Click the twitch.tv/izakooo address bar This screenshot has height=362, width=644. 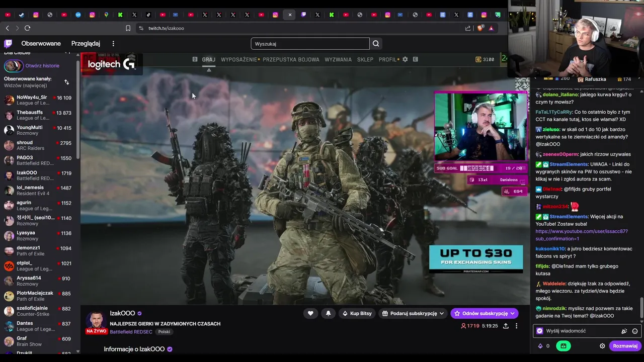pyautogui.click(x=166, y=28)
